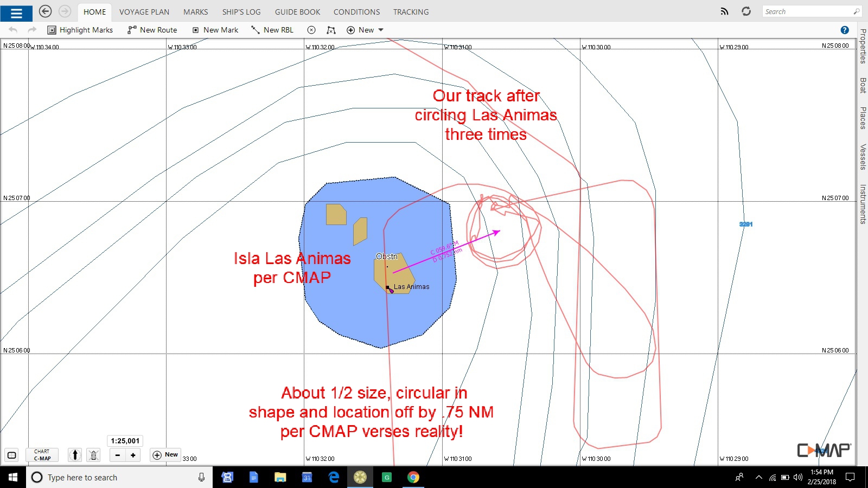Open Google Chrome from the taskbar
868x488 pixels.
(x=413, y=477)
